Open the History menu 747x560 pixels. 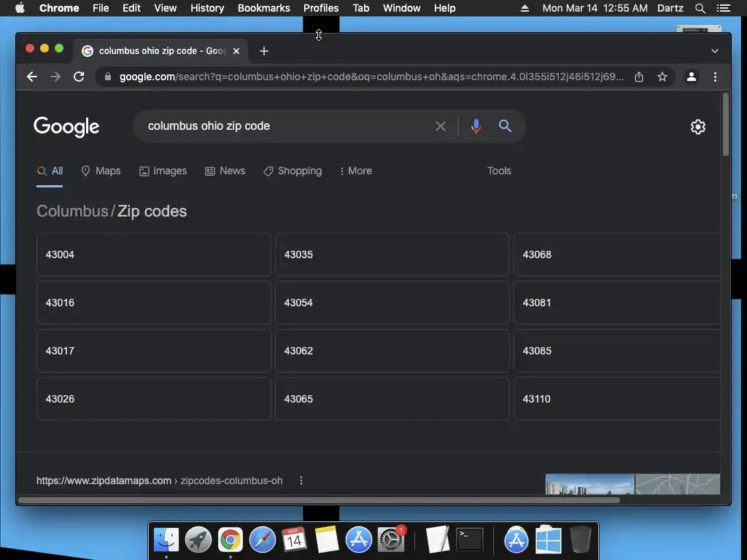(x=207, y=8)
